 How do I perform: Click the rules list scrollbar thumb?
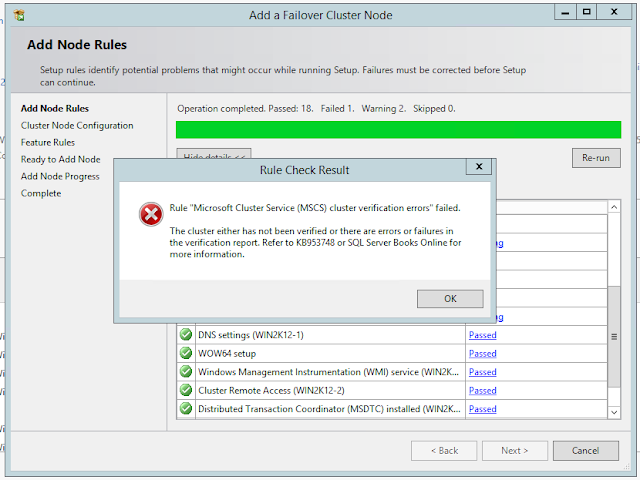click(614, 337)
